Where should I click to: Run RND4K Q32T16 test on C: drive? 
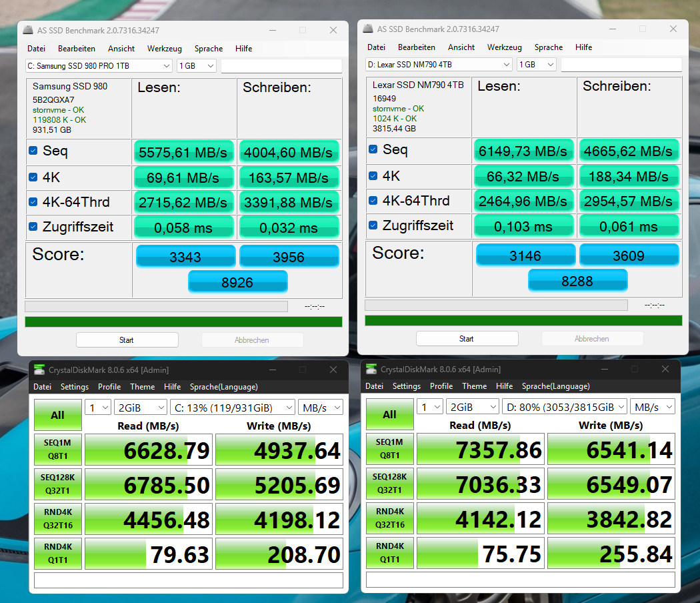[x=57, y=518]
